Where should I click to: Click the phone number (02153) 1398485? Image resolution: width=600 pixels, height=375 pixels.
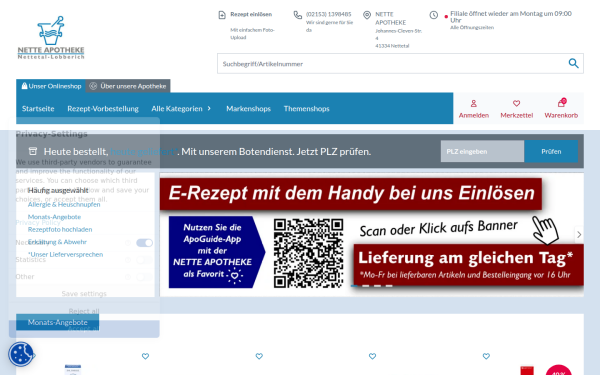[328, 14]
